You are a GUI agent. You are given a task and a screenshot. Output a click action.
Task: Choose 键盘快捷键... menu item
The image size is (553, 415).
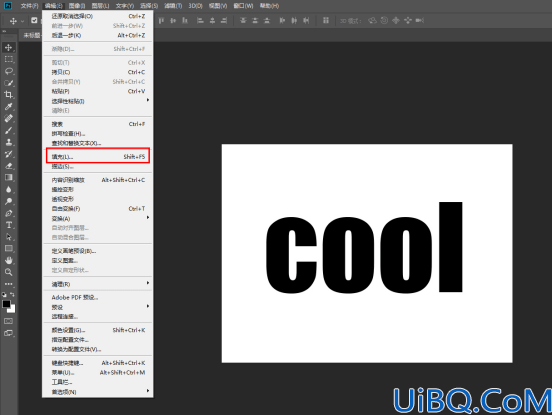click(x=97, y=363)
